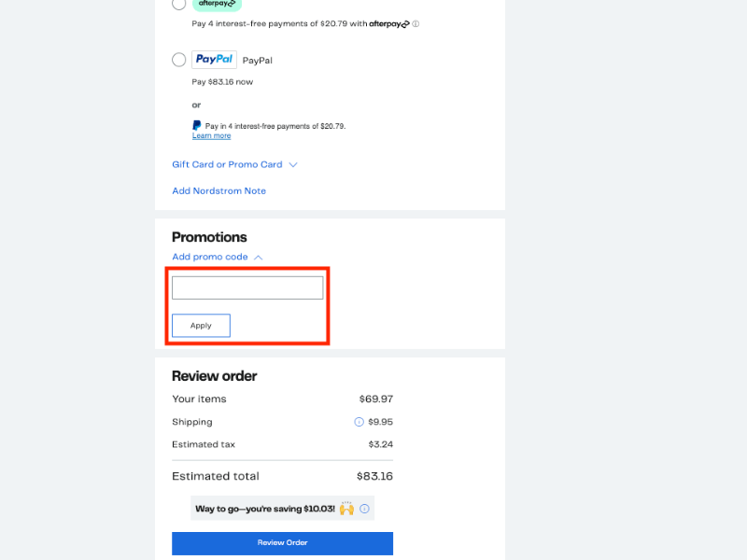
Task: Click the mint Afterpay logo badge
Action: point(216,4)
